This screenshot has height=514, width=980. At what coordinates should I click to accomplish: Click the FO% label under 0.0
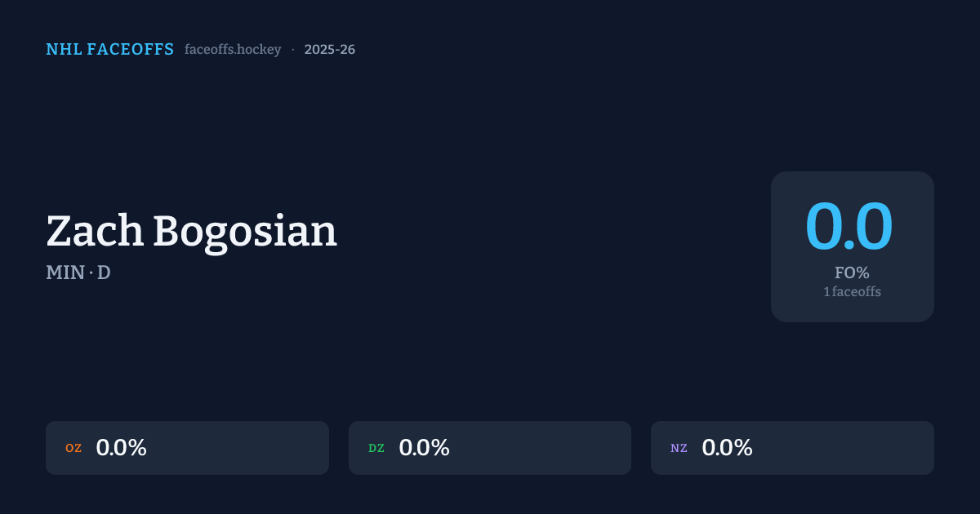click(x=852, y=273)
